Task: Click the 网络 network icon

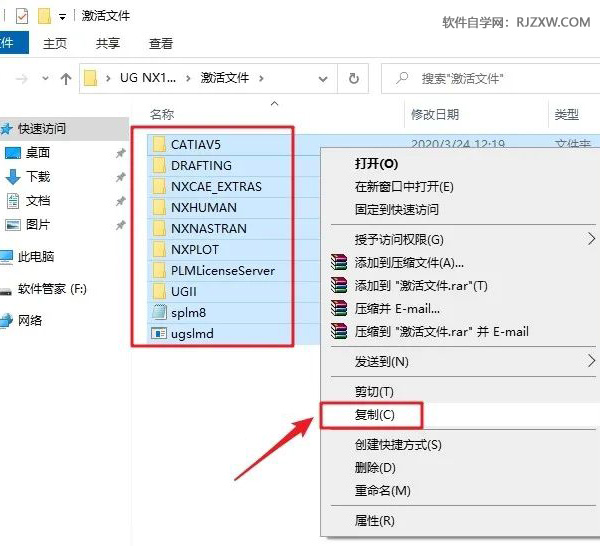Action: coord(6,320)
